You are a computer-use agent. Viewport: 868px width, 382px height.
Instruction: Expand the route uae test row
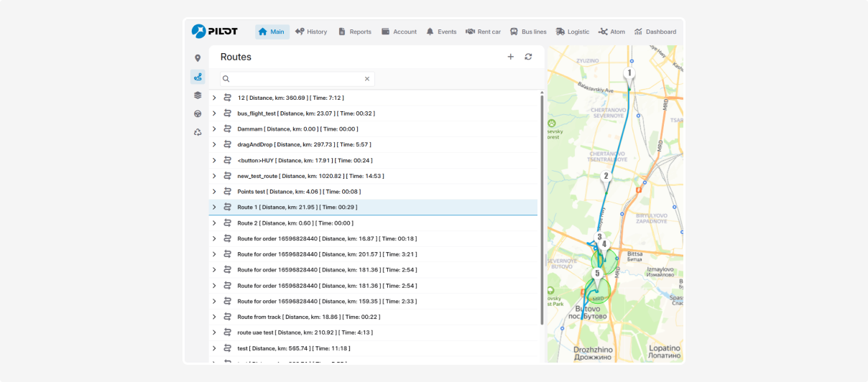click(x=214, y=332)
